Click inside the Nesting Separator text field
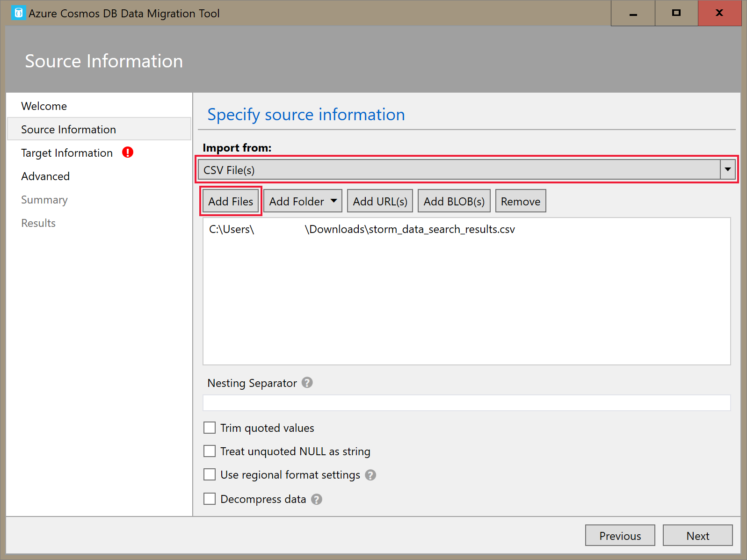This screenshot has width=747, height=560. [466, 403]
